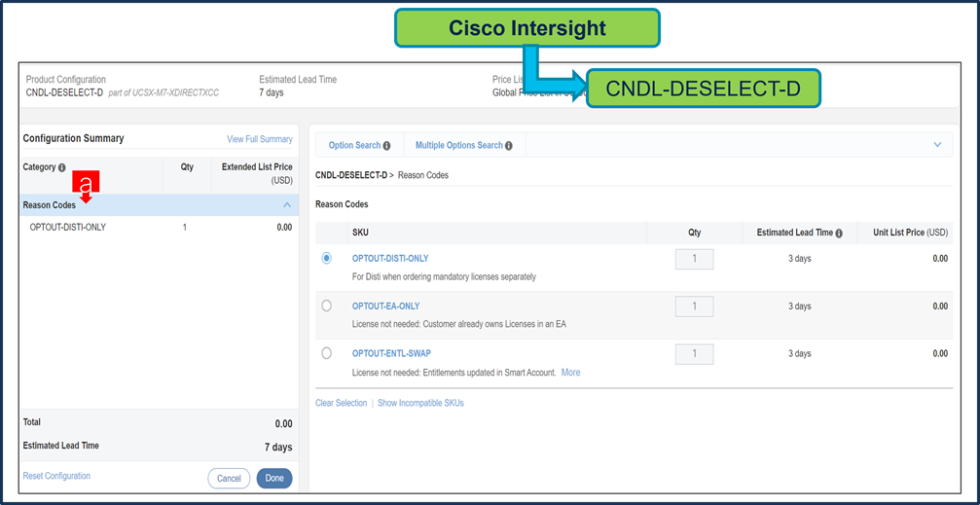Click the Reason Codes category row label
The height and width of the screenshot is (505, 980).
click(50, 205)
